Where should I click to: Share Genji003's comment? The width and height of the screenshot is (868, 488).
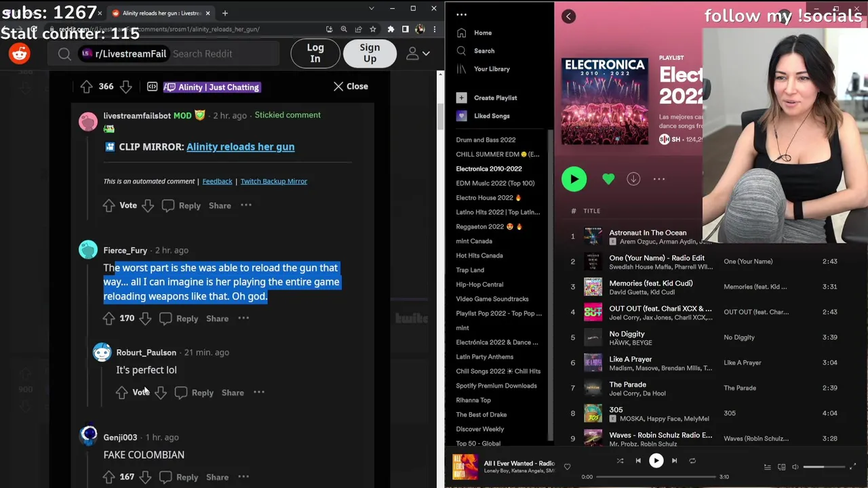tap(217, 477)
